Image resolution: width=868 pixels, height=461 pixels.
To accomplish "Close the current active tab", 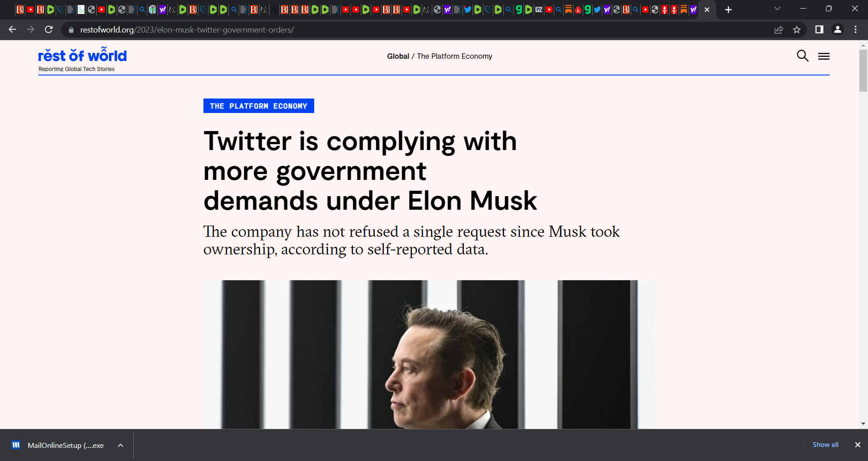I will [707, 9].
